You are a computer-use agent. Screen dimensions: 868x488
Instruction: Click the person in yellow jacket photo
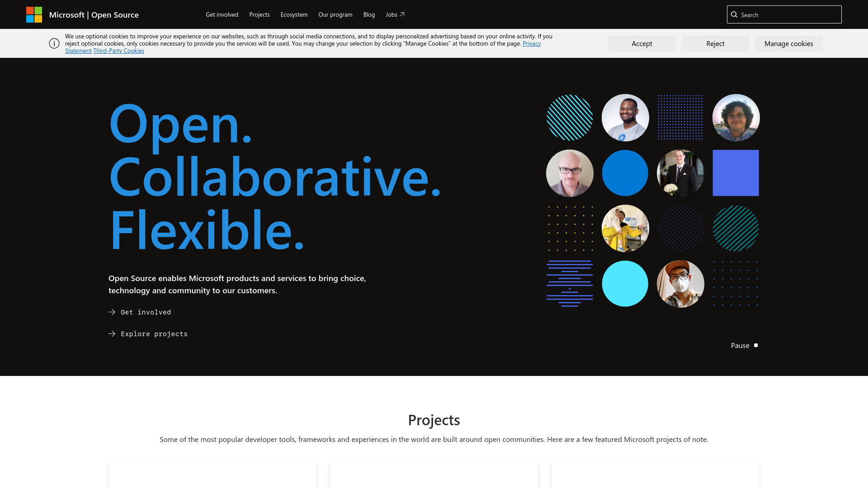(x=625, y=228)
